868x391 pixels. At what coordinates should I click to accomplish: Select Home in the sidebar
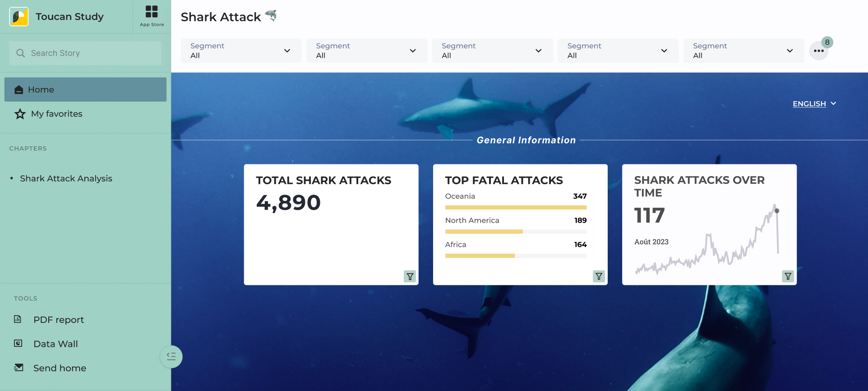tap(85, 89)
